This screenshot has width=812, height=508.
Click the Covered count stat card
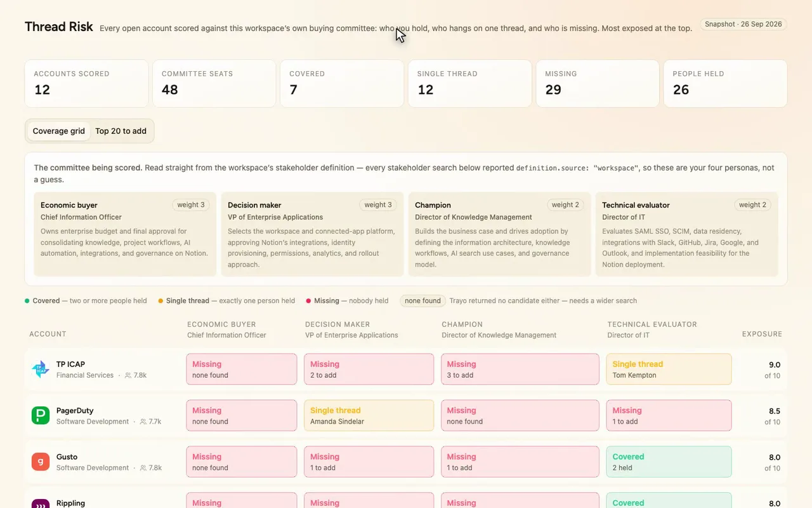[342, 83]
